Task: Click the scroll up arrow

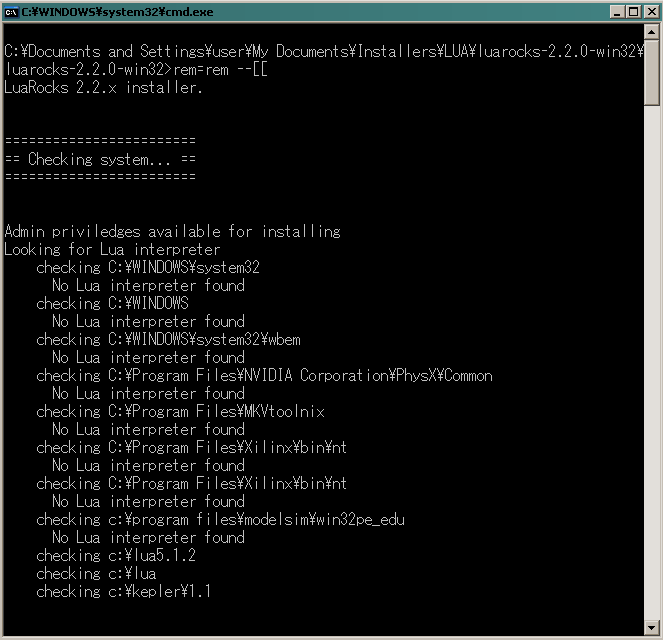Action: pyautogui.click(x=652, y=32)
